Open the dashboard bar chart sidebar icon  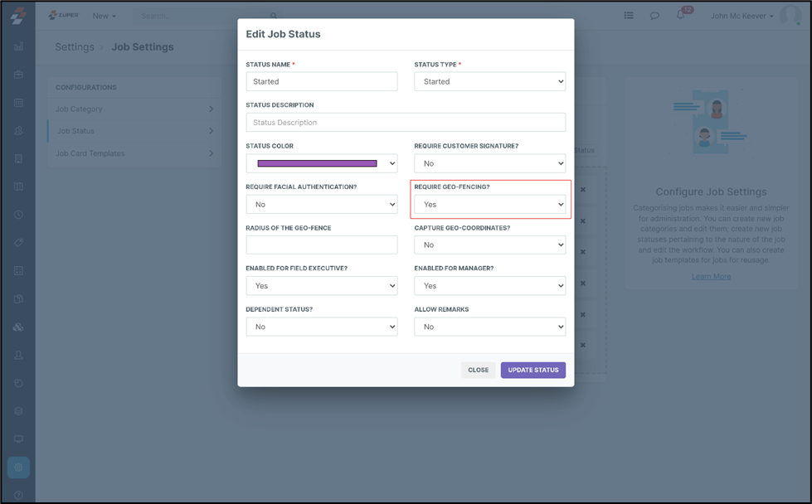click(x=18, y=47)
